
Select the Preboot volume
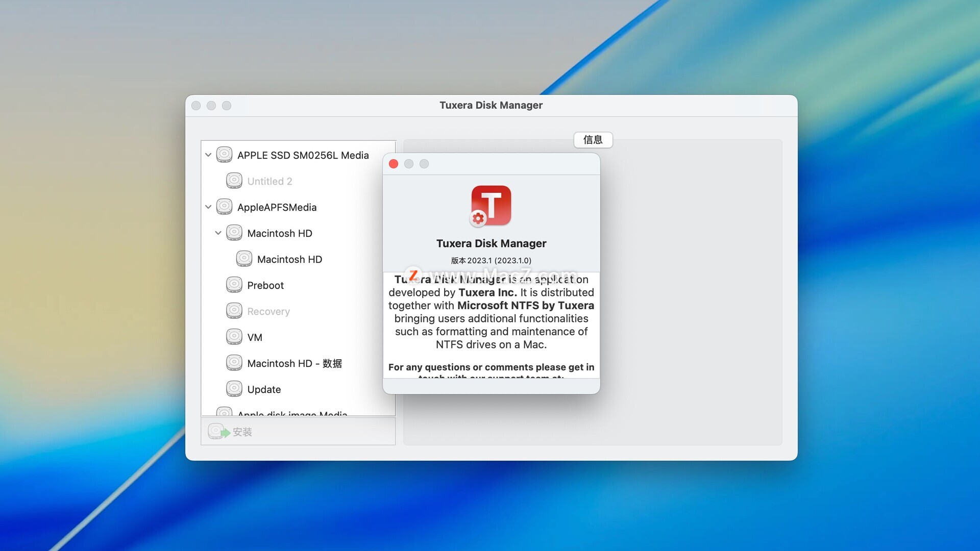(x=299, y=285)
